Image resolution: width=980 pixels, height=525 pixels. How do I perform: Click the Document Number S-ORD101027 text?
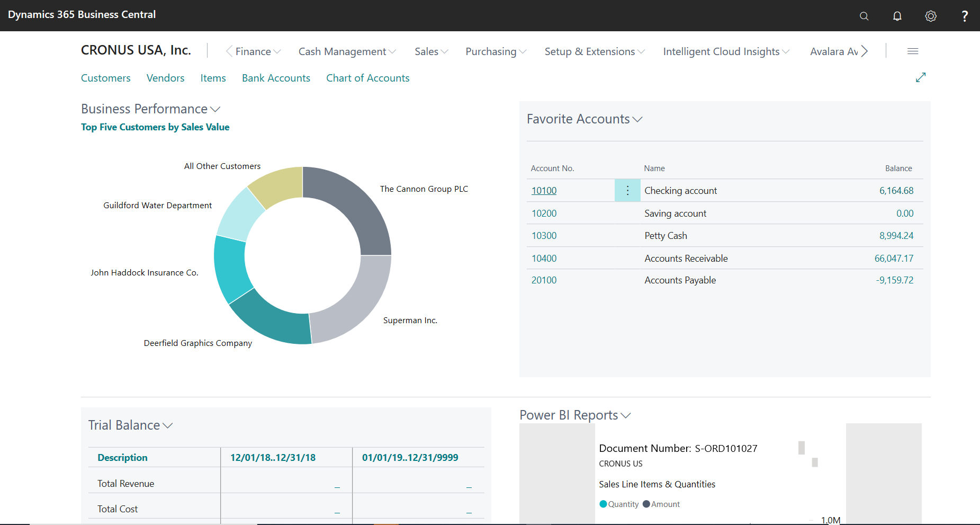click(x=678, y=449)
